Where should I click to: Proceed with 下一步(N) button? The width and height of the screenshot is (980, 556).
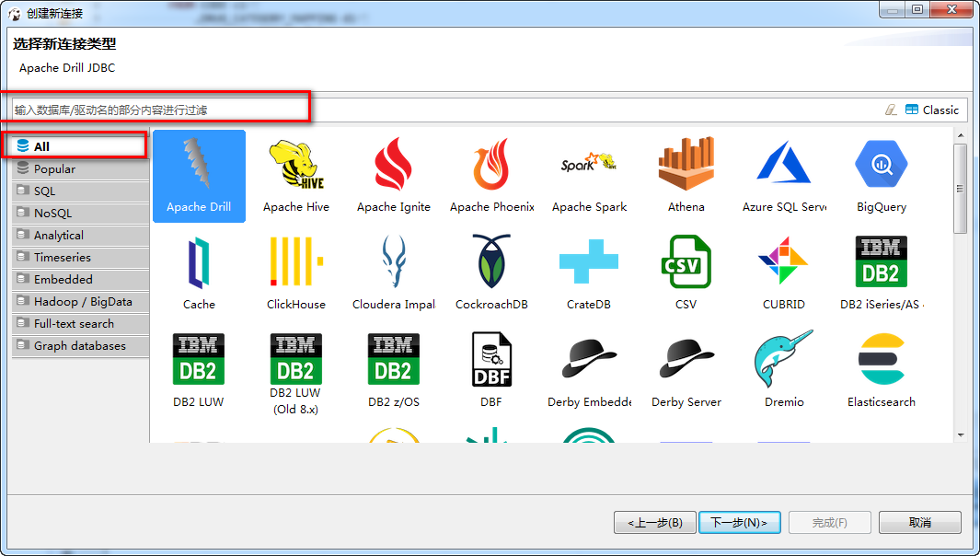(740, 522)
